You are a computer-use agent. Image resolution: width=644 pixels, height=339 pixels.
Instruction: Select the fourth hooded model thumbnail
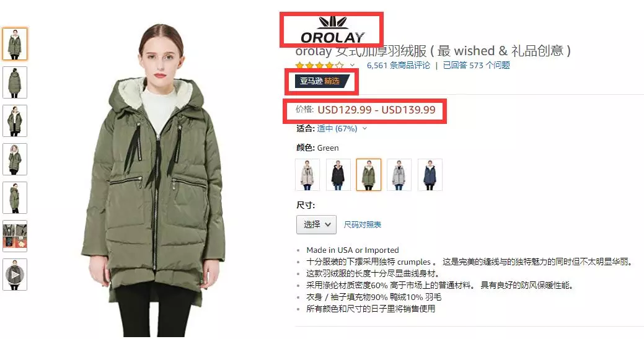[15, 159]
